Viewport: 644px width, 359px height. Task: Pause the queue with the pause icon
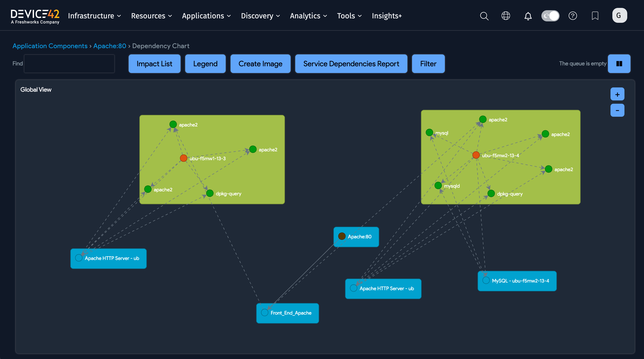tap(619, 63)
